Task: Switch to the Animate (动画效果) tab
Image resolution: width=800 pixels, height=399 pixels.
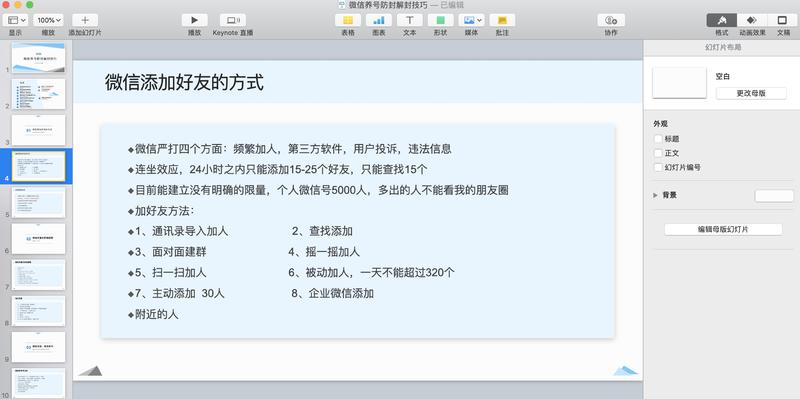Action: 752,20
